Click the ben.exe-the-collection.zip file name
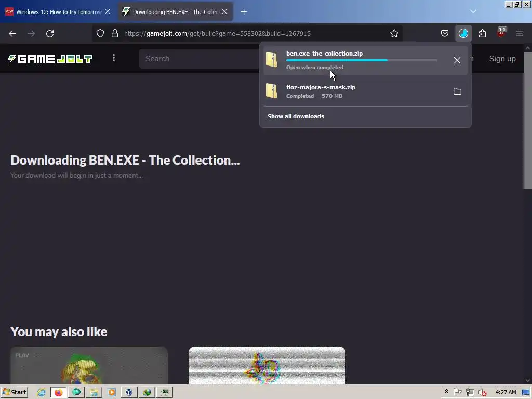Screen dimensions: 532x399 point(324,54)
